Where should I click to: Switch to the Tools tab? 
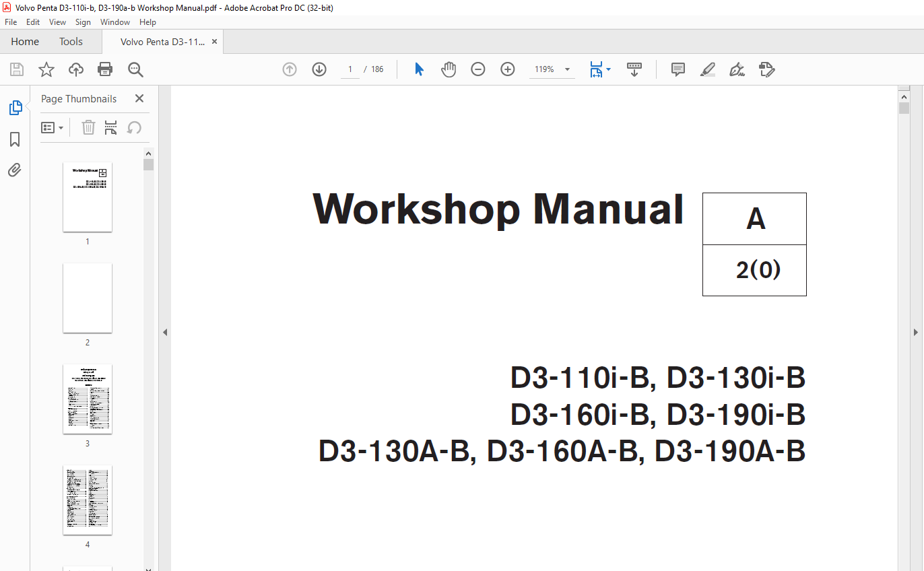click(x=71, y=42)
